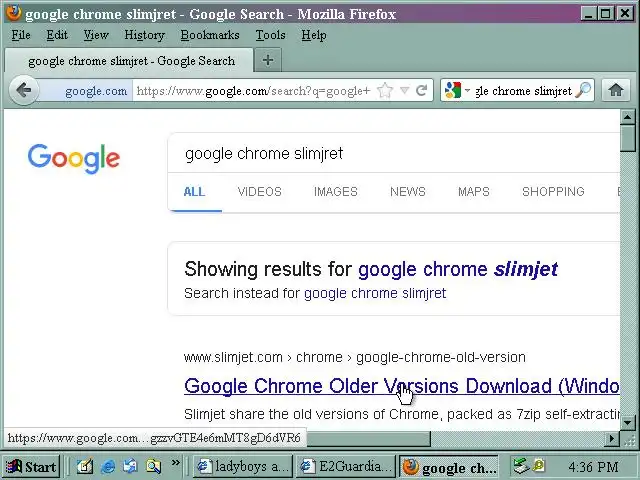Click the horizontal scrollbar thumb

click(369, 439)
